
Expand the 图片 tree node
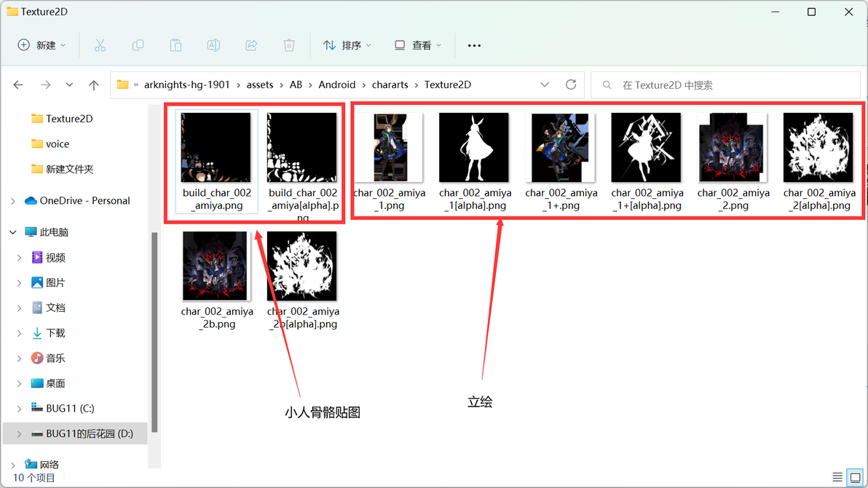19,283
